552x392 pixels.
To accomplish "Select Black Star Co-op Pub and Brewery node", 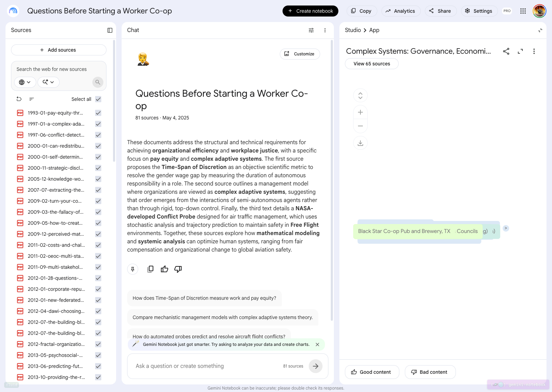I will pyautogui.click(x=404, y=231).
